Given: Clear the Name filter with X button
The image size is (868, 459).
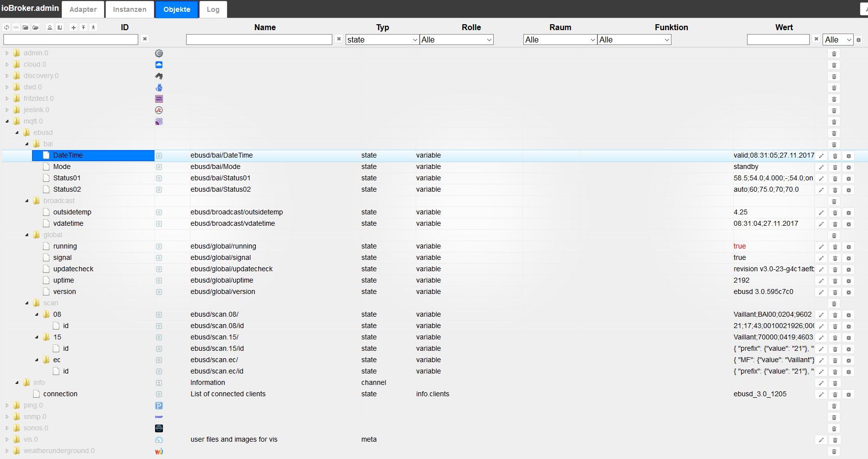Looking at the screenshot, I should [x=339, y=39].
